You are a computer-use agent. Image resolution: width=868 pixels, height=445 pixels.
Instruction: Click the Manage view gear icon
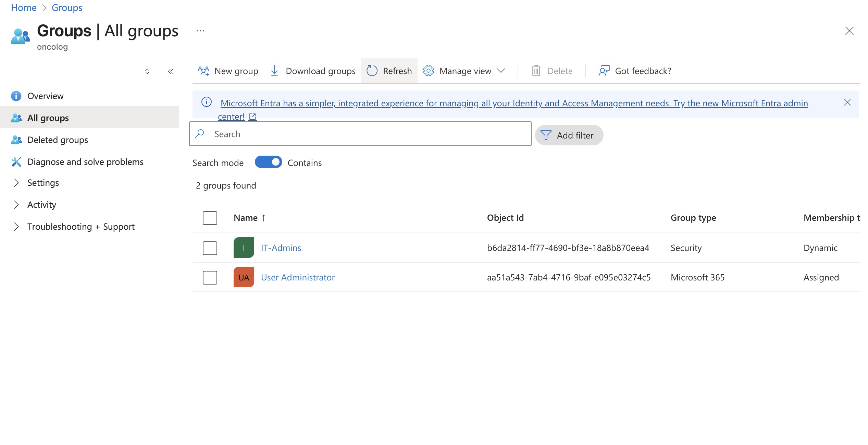pyautogui.click(x=428, y=71)
